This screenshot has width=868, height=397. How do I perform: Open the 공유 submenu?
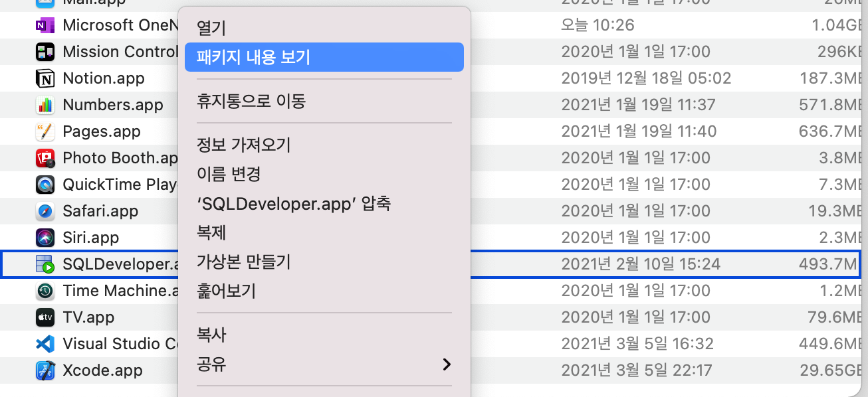324,364
